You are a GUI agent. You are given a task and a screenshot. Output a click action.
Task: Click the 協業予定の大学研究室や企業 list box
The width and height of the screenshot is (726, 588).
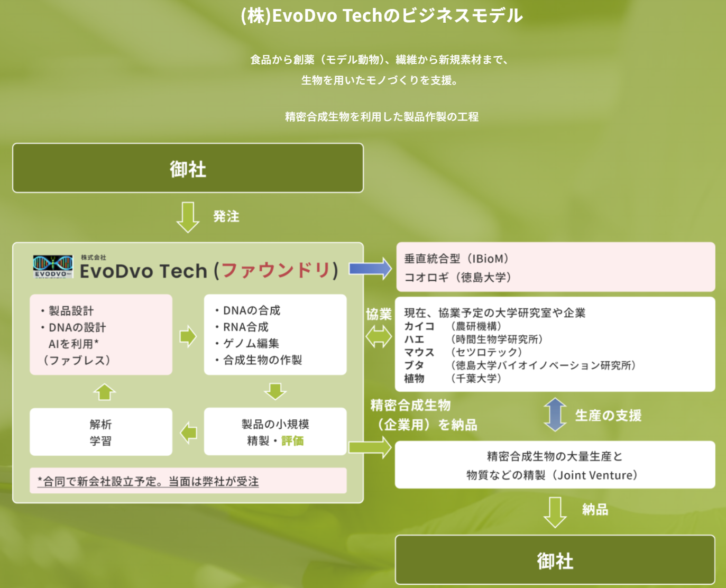point(555,344)
